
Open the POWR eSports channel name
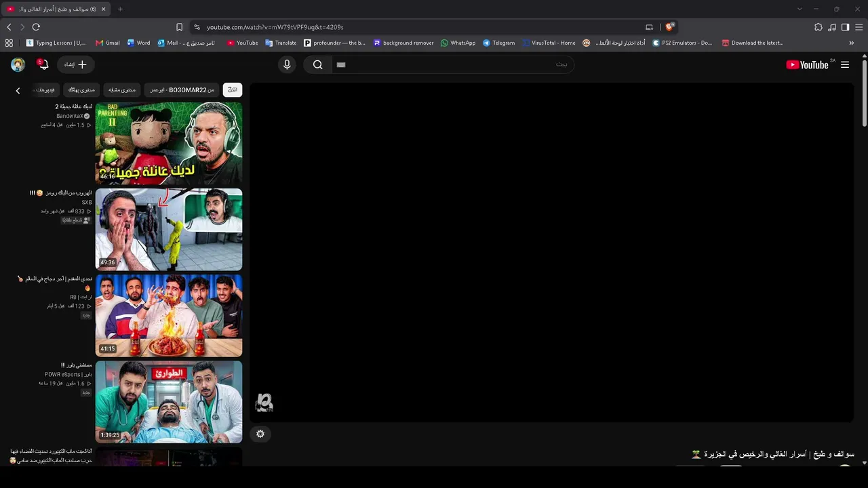coord(68,374)
